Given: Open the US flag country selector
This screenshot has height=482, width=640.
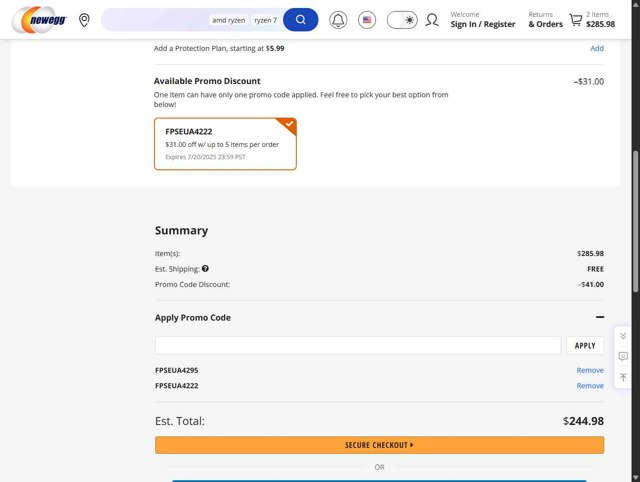Looking at the screenshot, I should point(367,20).
